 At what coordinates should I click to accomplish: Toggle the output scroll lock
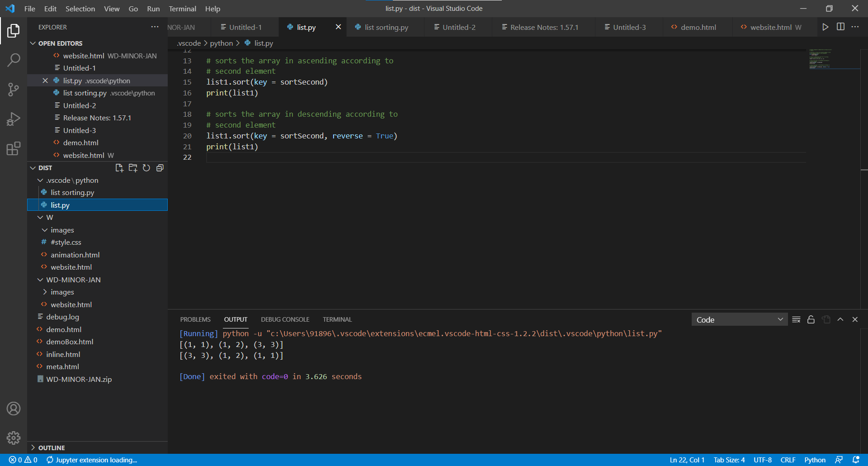click(x=811, y=320)
